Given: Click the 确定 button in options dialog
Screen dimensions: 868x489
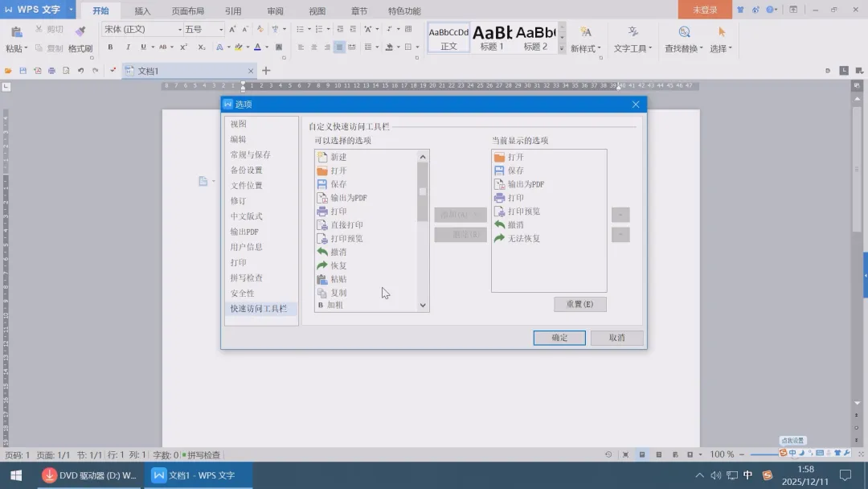Looking at the screenshot, I should 559,338.
